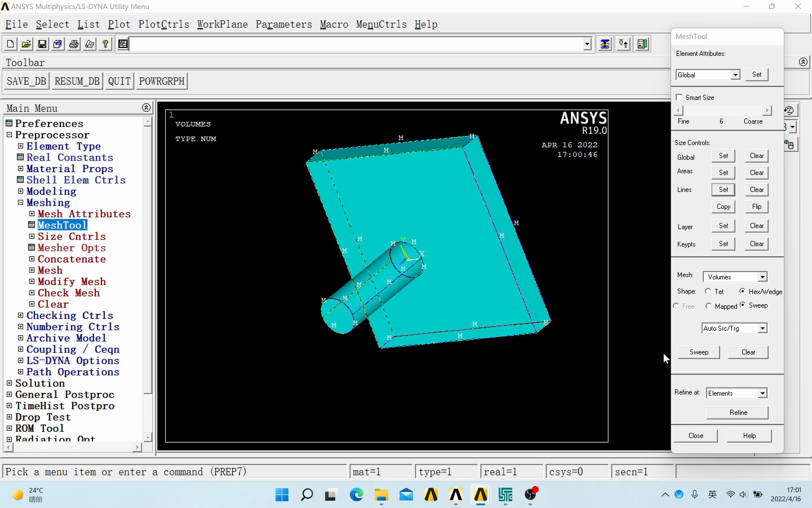The image size is (812, 508).
Task: Click the Smart Size slider track
Action: click(x=723, y=110)
